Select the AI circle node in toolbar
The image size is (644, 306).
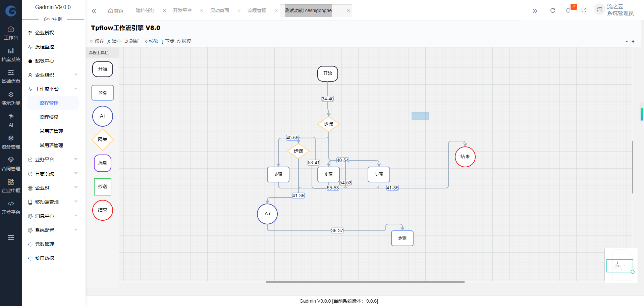point(103,116)
